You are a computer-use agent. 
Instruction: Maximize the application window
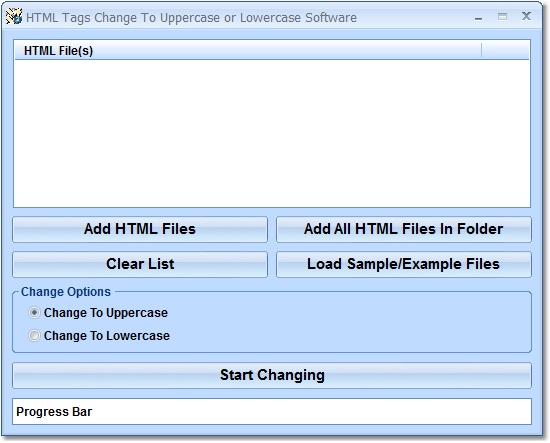coord(502,16)
